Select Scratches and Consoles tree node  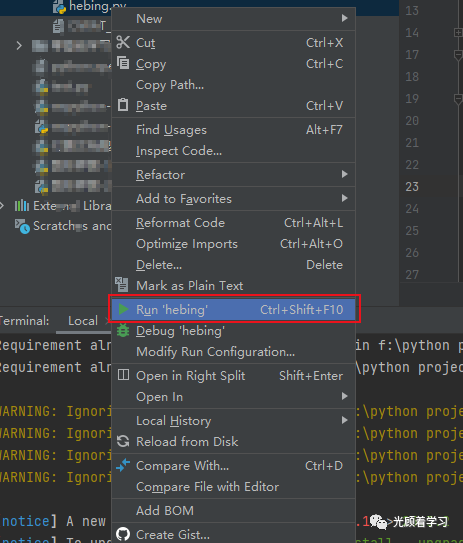[62, 226]
